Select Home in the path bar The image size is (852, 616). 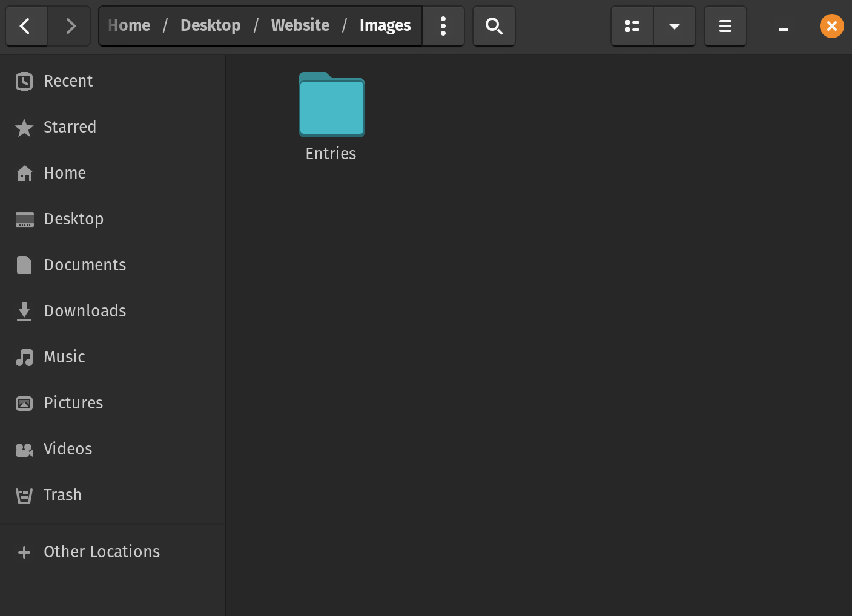click(x=129, y=26)
